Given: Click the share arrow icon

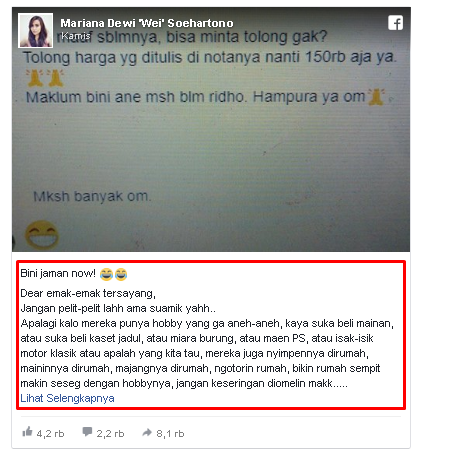Looking at the screenshot, I should point(147,432).
